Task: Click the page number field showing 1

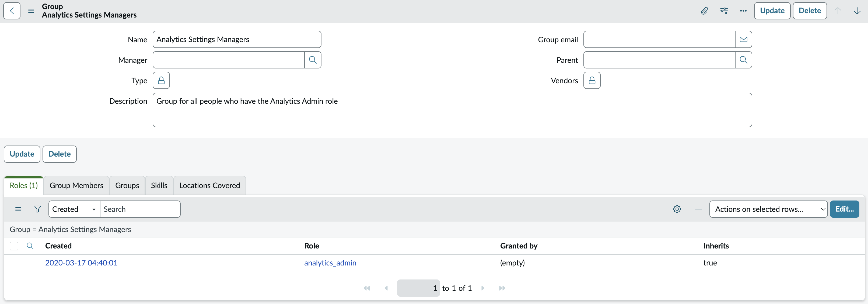Action: click(418, 288)
